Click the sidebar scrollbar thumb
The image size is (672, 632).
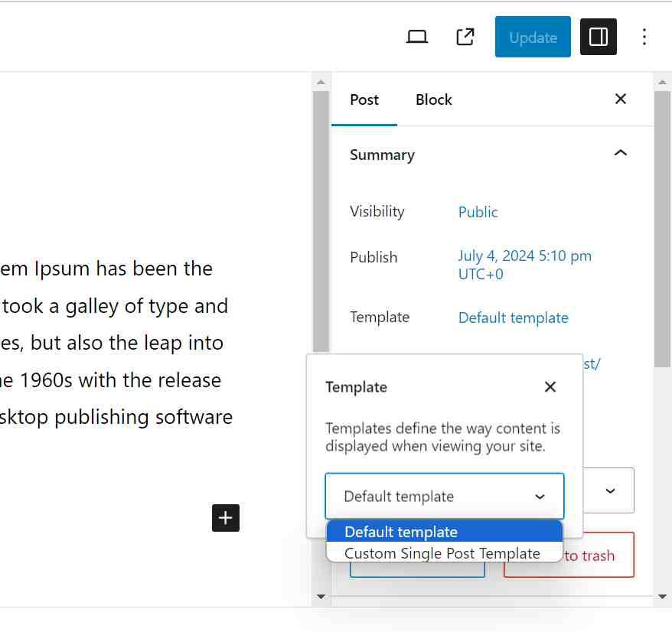pos(663,229)
